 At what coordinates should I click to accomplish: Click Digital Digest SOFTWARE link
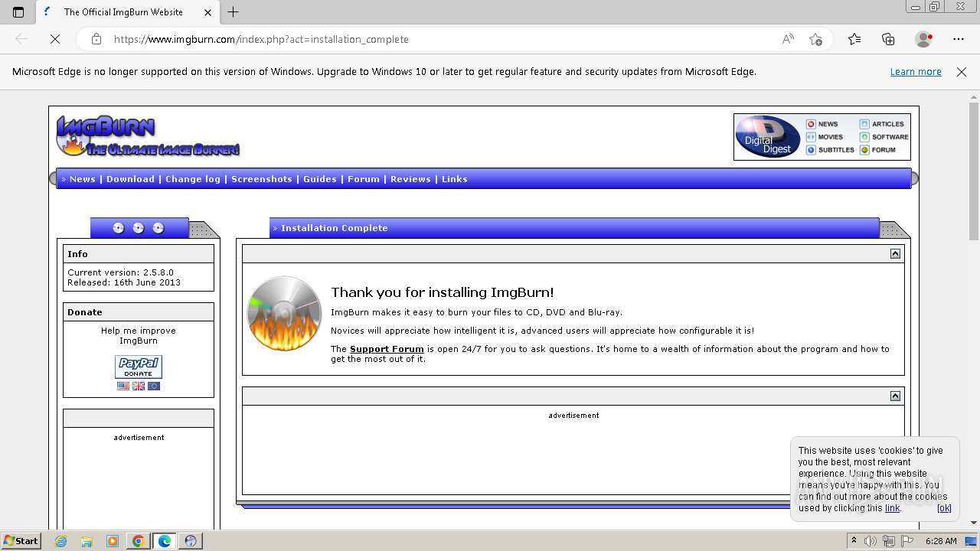click(x=884, y=137)
